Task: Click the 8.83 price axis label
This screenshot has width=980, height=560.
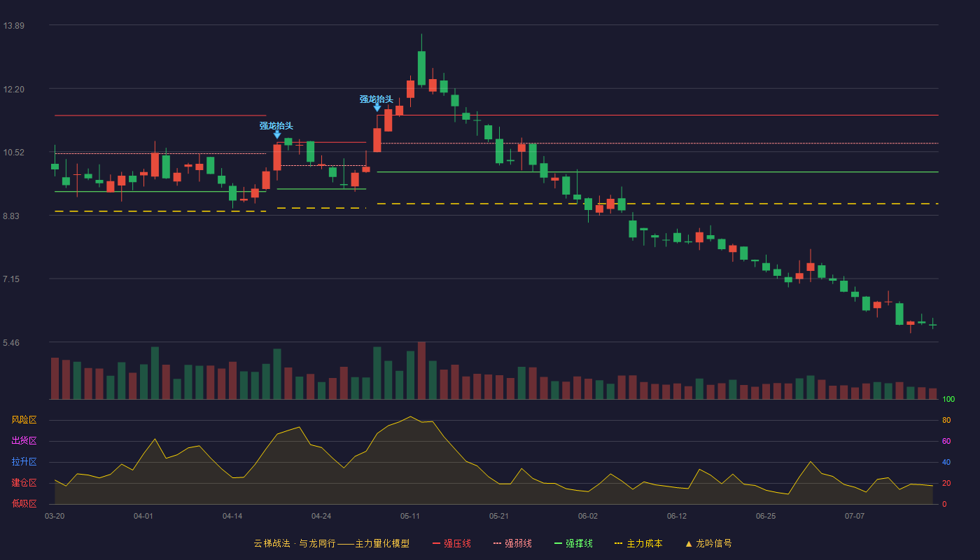Action: (11, 216)
